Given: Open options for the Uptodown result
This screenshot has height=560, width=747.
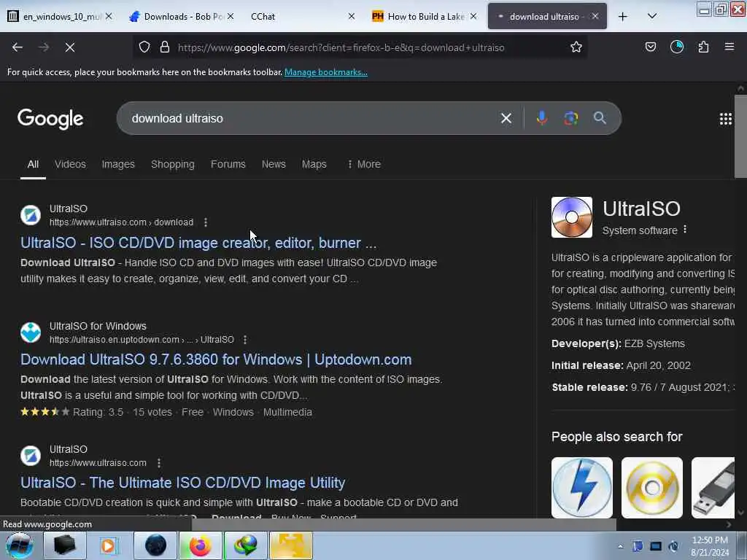Looking at the screenshot, I should tap(245, 340).
